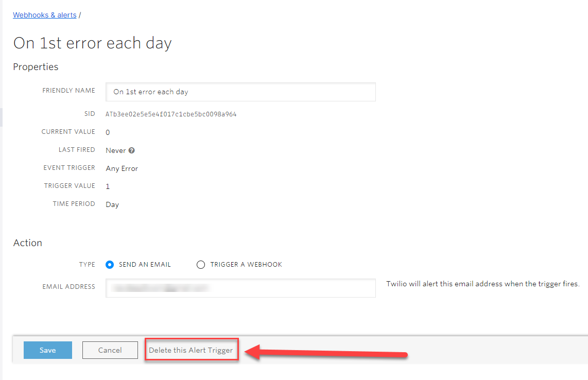Screen dimensions: 588x380
Task: Focus the Email Address input box
Action: 240,288
